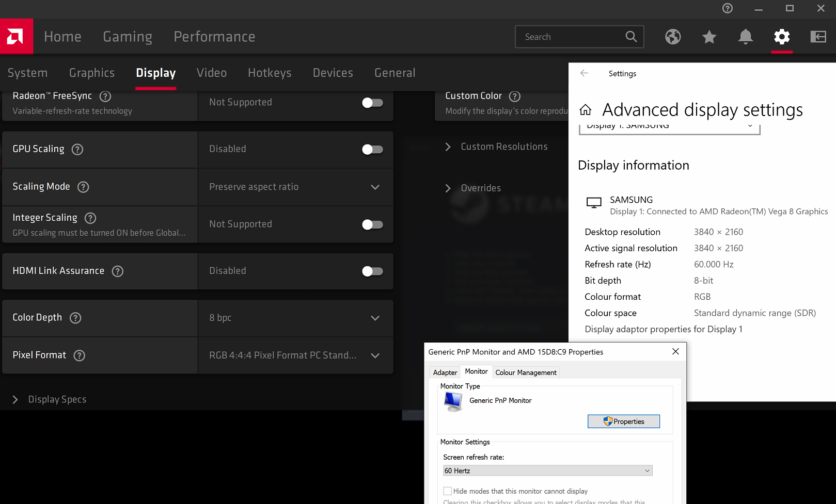Viewport: 836px width, 504px height.
Task: Show help for GPU Scaling
Action: [x=77, y=150]
